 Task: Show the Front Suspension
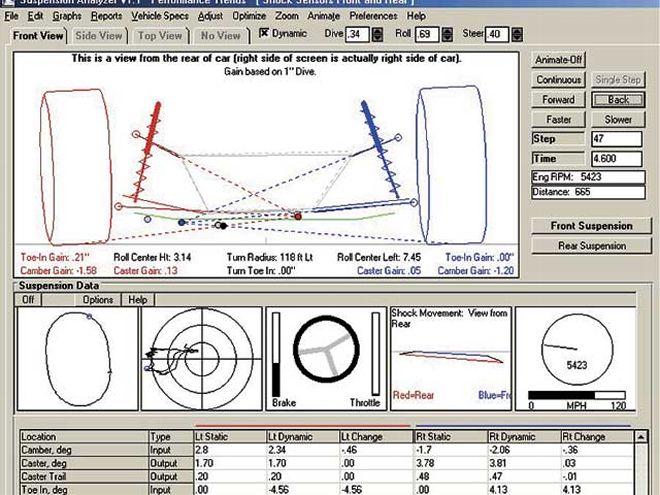tap(591, 226)
